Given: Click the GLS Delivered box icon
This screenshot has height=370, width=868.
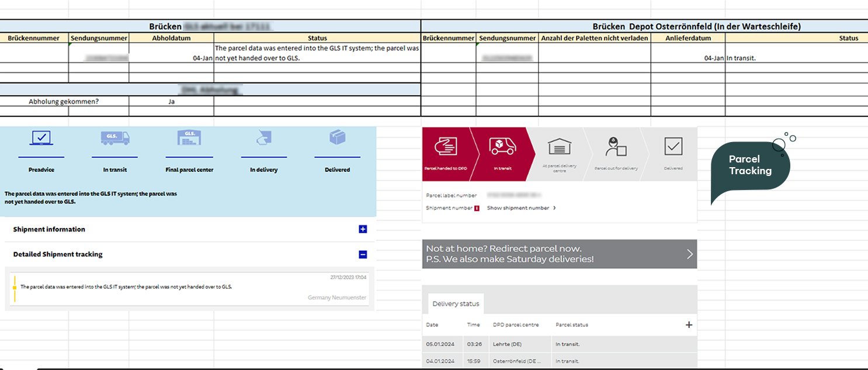Looking at the screenshot, I should coord(337,138).
